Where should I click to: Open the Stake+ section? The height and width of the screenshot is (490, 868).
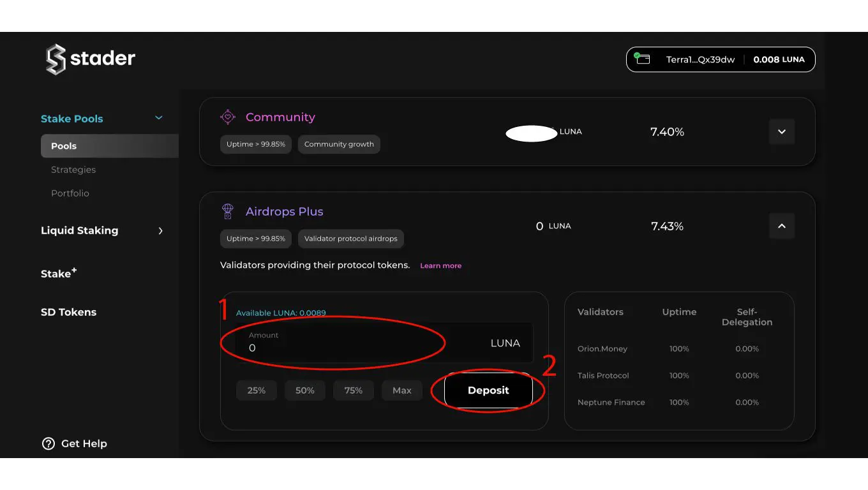(x=59, y=273)
